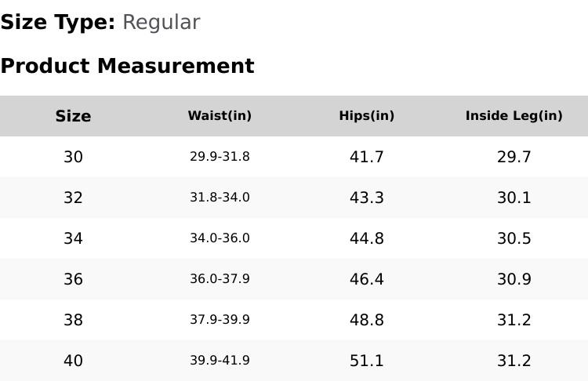Click the 51.1 hips value

click(x=366, y=361)
